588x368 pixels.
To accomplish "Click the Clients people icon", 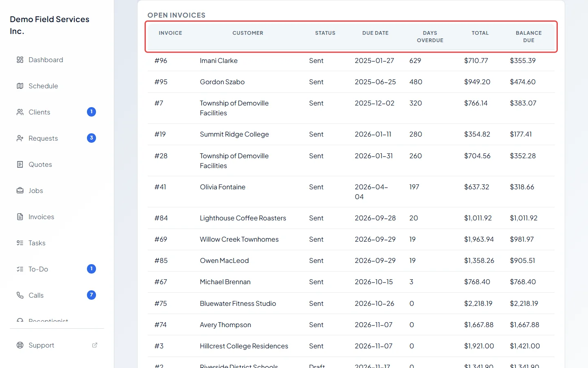I will (20, 112).
